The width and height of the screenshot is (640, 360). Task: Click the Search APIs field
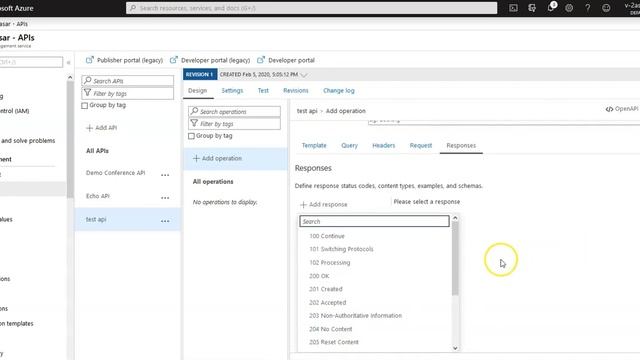(128, 81)
